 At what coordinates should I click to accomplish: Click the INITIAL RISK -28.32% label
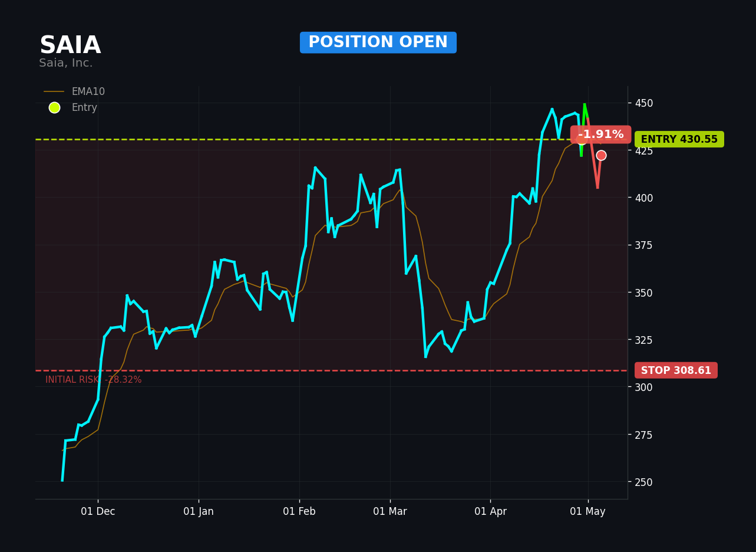click(x=94, y=380)
